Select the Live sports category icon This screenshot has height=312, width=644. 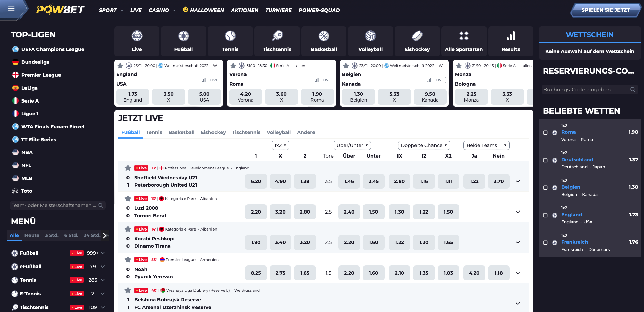[137, 41]
